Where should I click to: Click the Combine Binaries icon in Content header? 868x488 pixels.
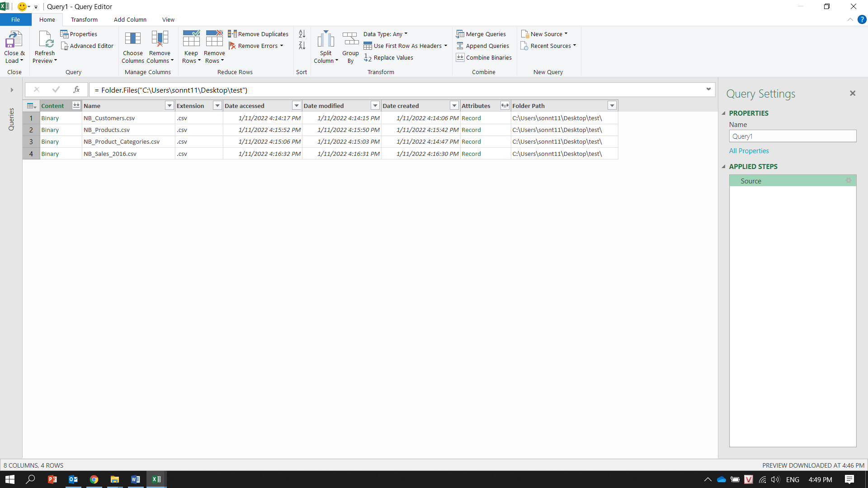pyautogui.click(x=76, y=106)
